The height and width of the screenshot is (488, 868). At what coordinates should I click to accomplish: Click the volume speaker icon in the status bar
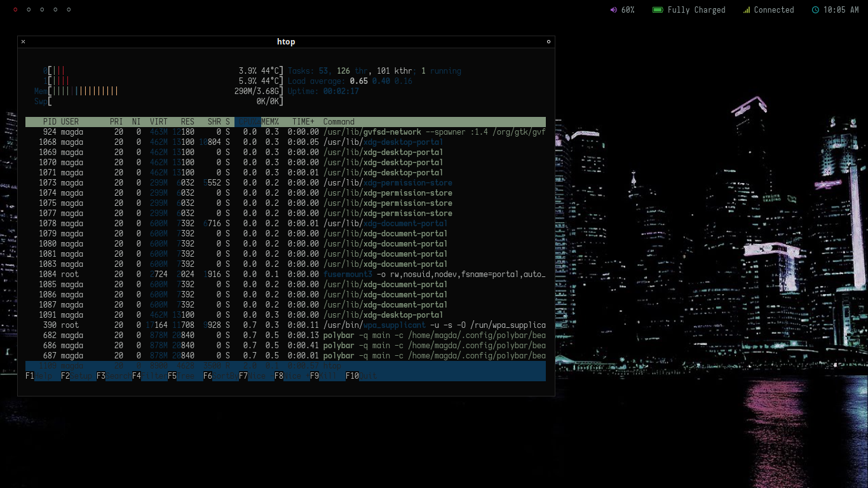click(x=613, y=10)
